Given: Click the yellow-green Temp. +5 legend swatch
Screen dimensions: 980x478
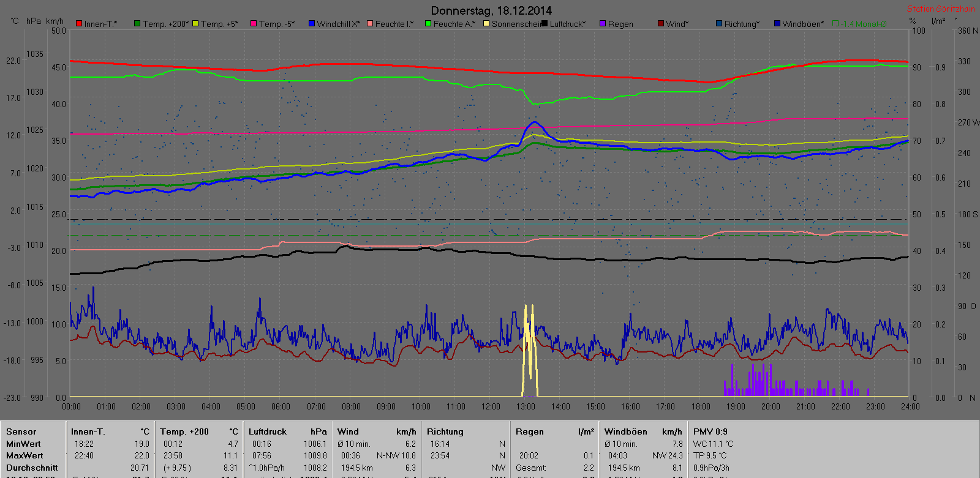Looking at the screenshot, I should (x=195, y=24).
